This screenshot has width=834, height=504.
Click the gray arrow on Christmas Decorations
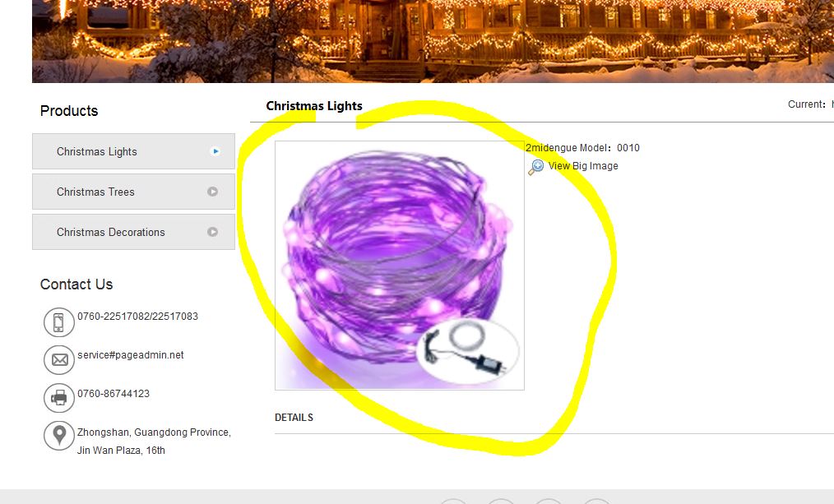[213, 232]
